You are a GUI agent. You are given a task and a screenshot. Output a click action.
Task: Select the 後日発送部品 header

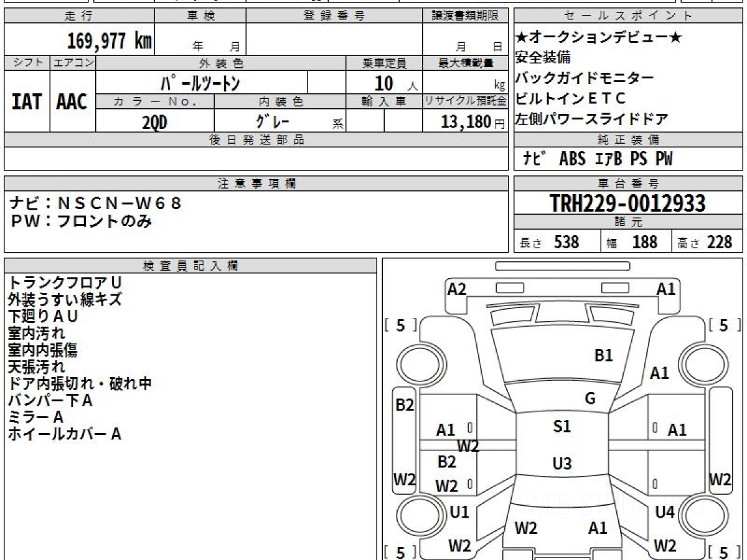(256, 140)
